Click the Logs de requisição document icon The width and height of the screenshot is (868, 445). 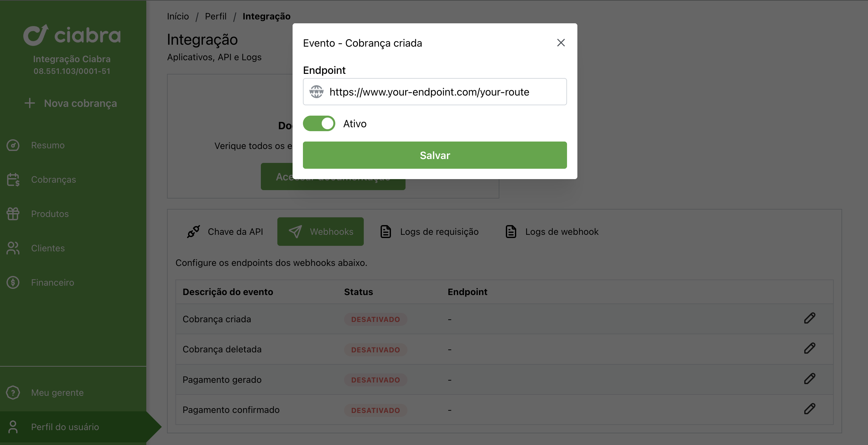pos(386,232)
